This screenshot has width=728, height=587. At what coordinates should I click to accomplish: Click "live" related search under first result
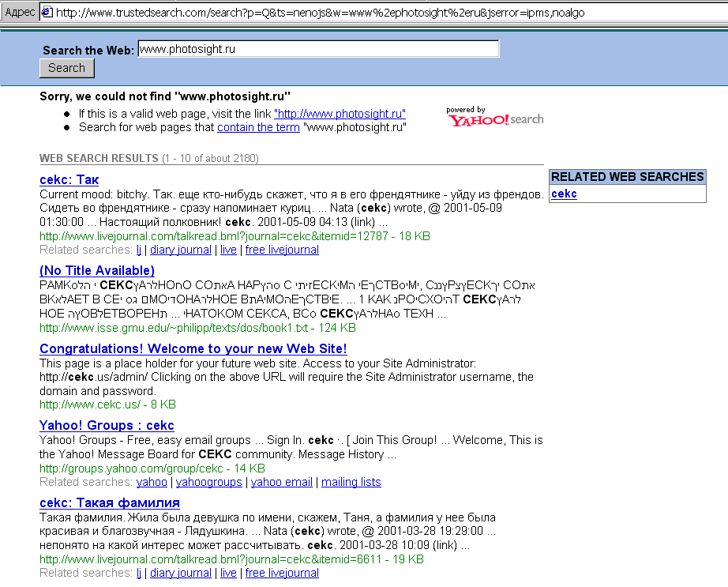[x=228, y=250]
